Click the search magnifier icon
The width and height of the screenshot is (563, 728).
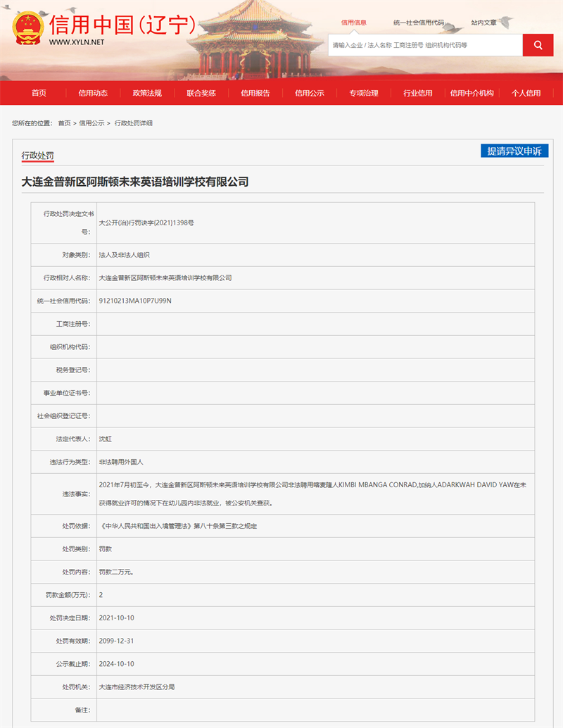537,44
